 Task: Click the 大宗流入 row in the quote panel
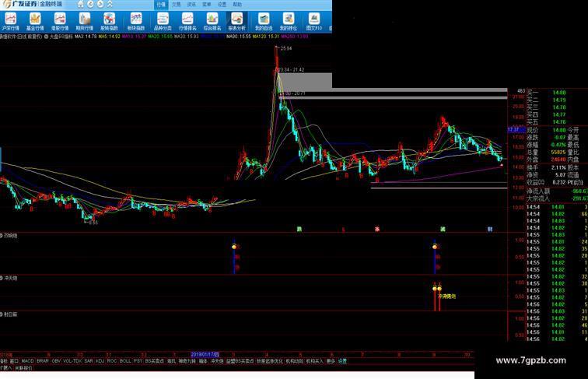click(557, 198)
